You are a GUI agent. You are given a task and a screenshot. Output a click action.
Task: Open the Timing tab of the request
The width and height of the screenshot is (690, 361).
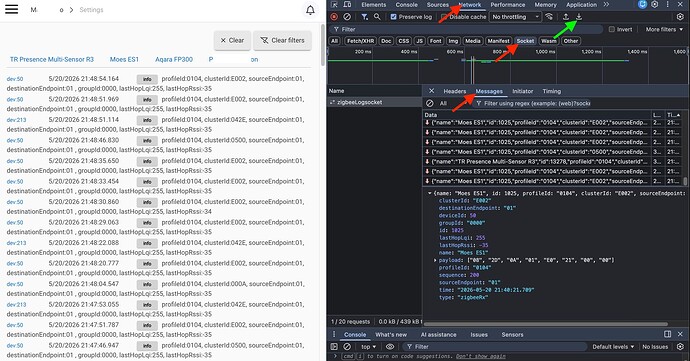click(551, 91)
